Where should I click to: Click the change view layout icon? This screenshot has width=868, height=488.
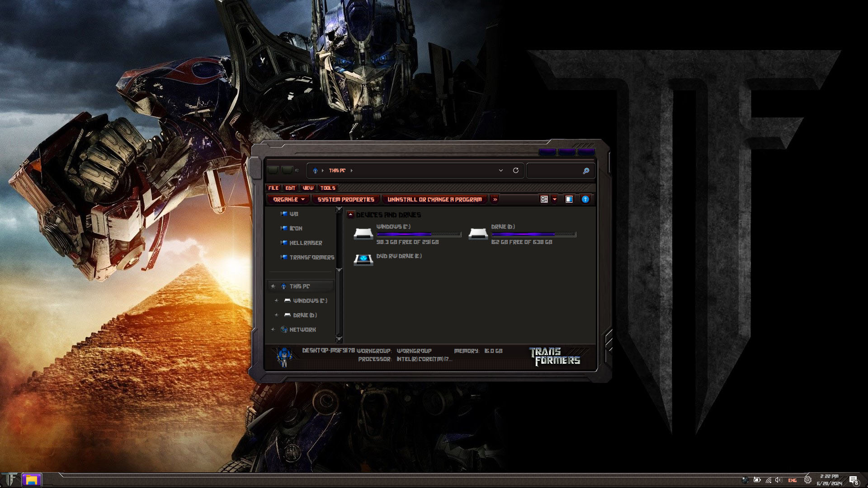(544, 199)
